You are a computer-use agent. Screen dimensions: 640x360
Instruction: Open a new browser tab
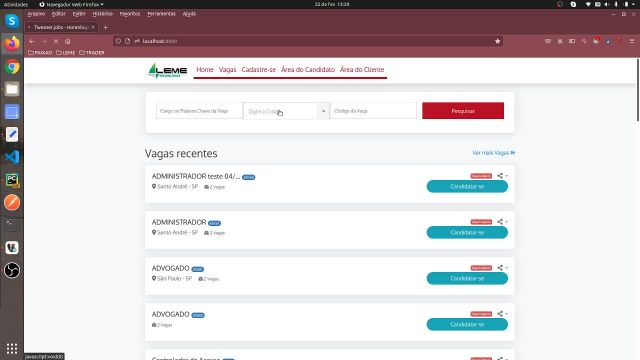(105, 27)
